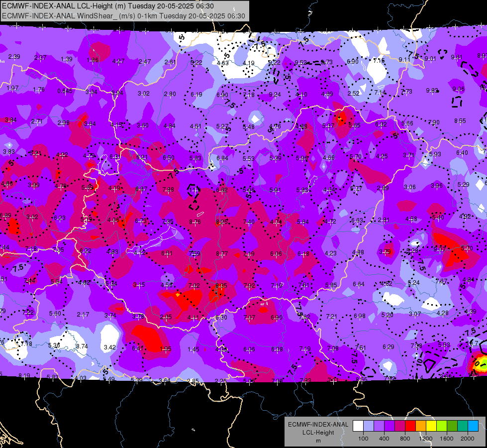Select the grid value 7.59

point(195,254)
